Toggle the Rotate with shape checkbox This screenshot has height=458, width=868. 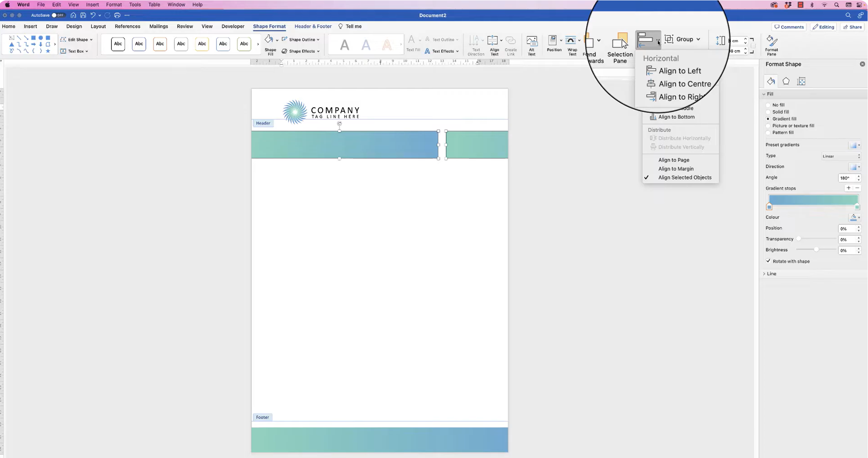point(768,261)
